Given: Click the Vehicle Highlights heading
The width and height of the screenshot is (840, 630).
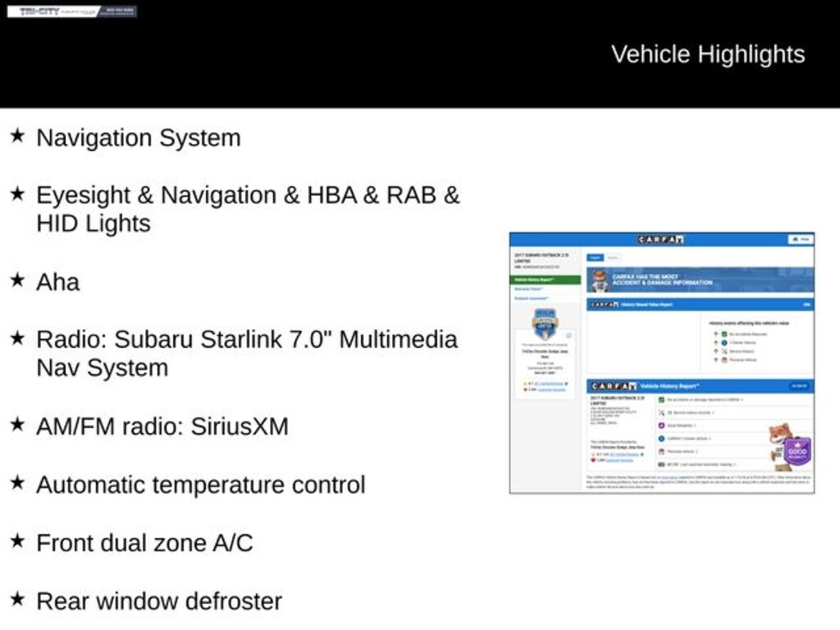Looking at the screenshot, I should (x=707, y=54).
